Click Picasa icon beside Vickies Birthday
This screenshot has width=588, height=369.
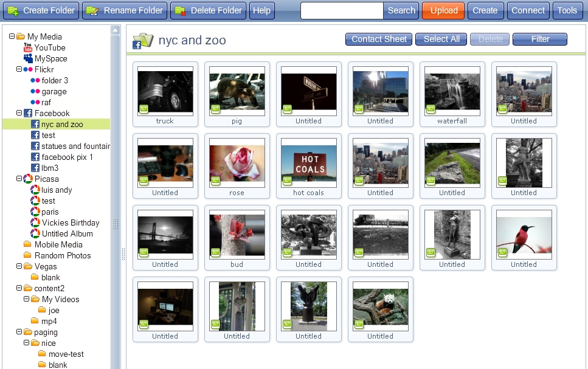click(x=35, y=222)
